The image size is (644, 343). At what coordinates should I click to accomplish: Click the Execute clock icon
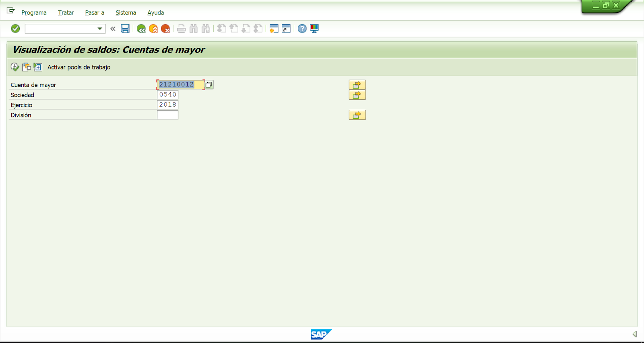pos(15,67)
